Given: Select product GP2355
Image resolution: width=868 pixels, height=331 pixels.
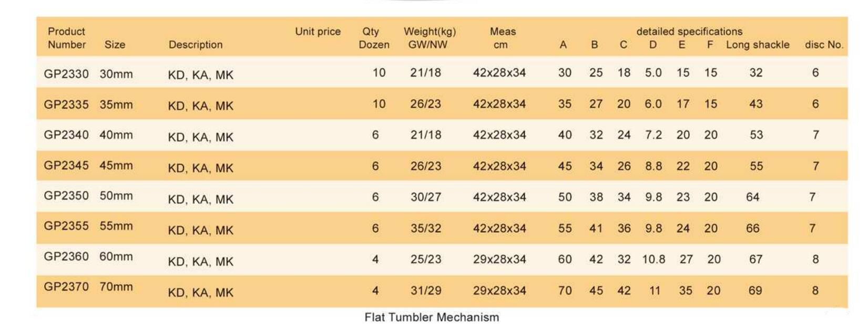Looking at the screenshot, I should coord(66,226).
